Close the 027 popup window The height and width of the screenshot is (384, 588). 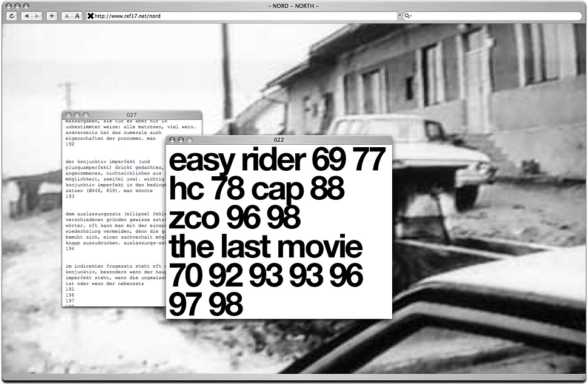68,115
